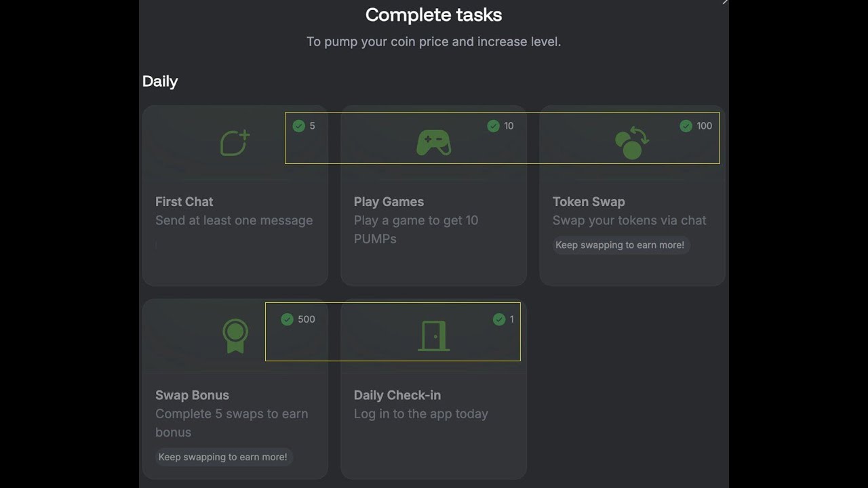Click Swap Bonus's "Keep swapping to earn more!" badge
Viewport: 868px width, 488px height.
[222, 457]
